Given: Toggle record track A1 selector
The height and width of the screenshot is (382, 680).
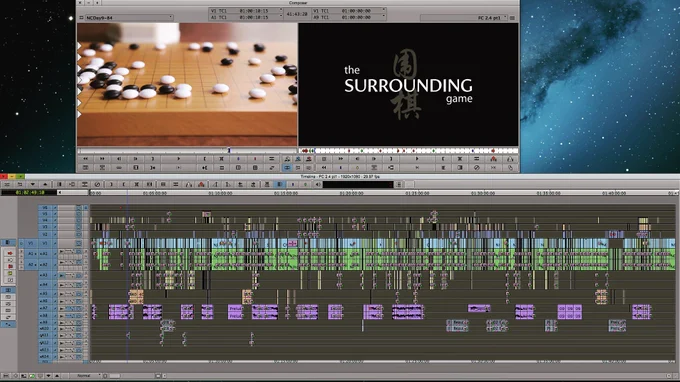Looking at the screenshot, I should [44, 254].
